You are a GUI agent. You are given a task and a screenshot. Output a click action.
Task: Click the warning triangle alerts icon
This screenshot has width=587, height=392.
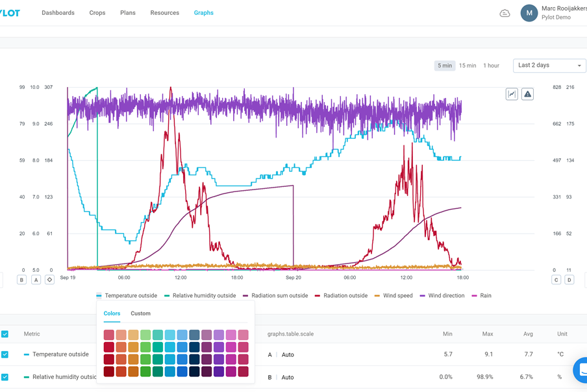[x=528, y=94]
